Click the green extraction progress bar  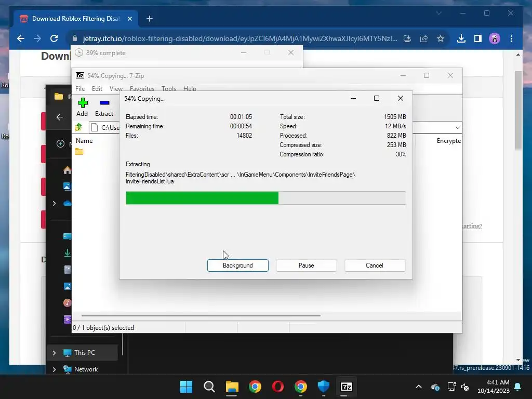(265, 198)
